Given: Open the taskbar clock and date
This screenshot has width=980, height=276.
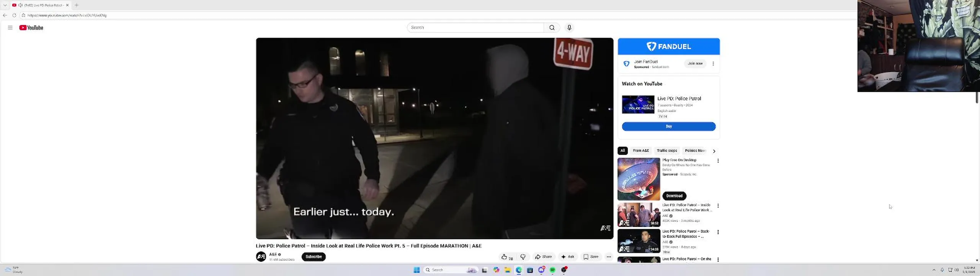Looking at the screenshot, I should 969,270.
